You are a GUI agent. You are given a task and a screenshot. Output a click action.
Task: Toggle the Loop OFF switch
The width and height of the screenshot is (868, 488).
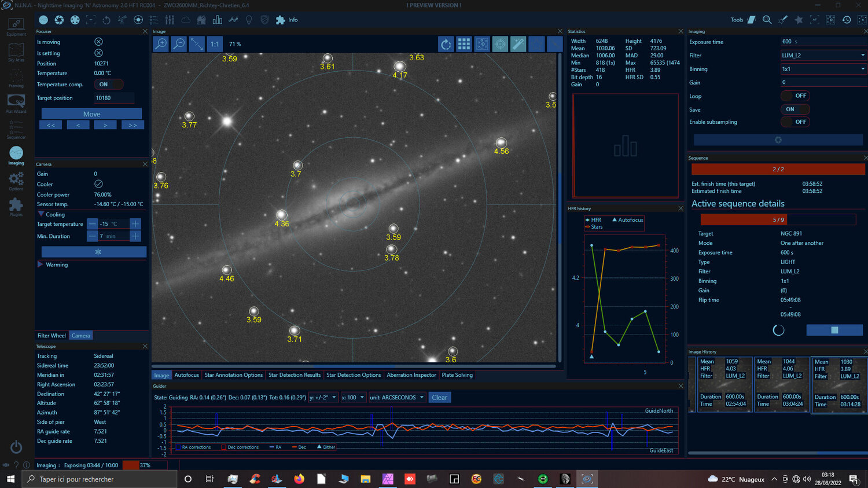(795, 96)
